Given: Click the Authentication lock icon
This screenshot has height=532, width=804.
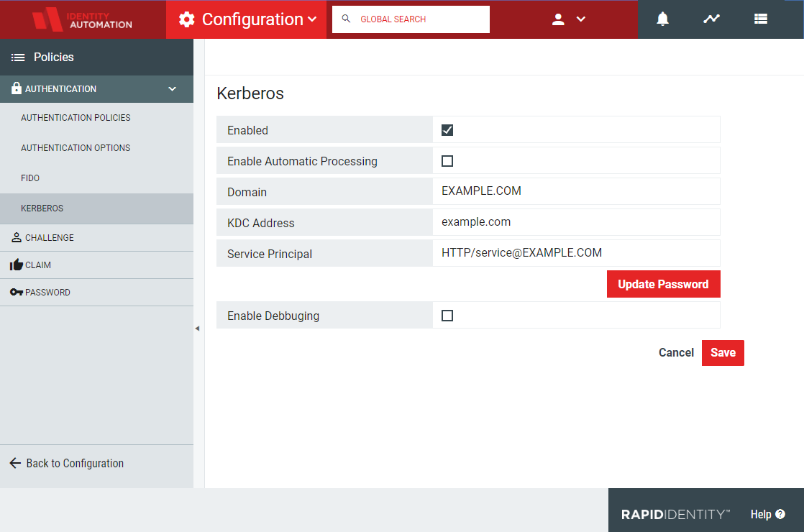Looking at the screenshot, I should [17, 88].
